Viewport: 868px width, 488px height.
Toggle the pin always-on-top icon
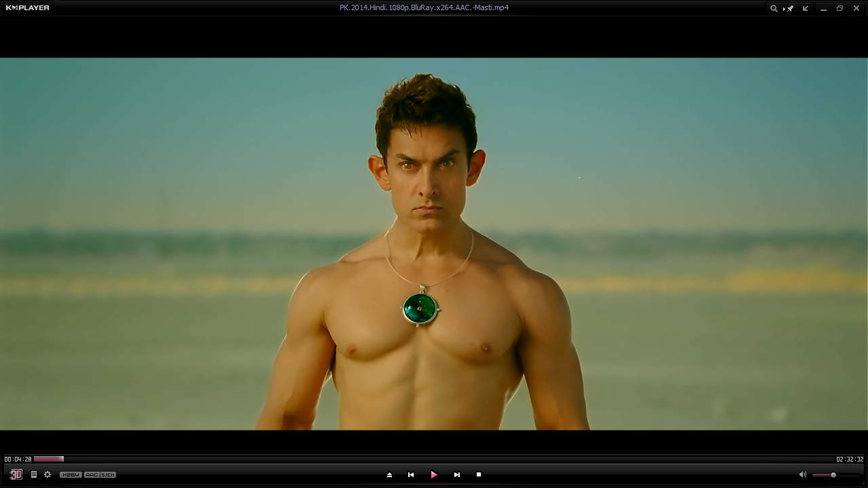(789, 8)
